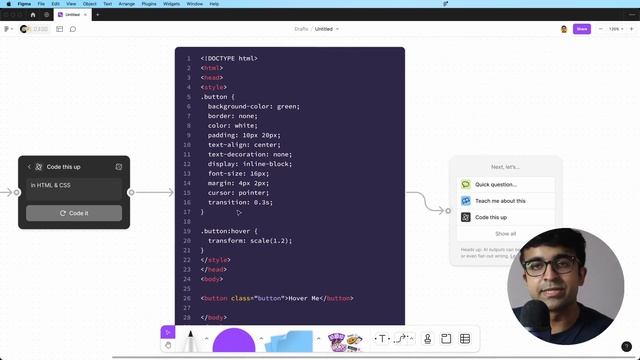Screen dimensions: 640x360
Task: Zoom in with the plus icon
Action: click(631, 29)
